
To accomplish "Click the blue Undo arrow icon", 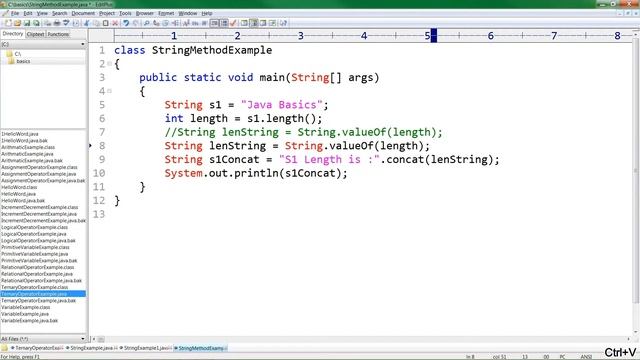I will coord(126,23).
